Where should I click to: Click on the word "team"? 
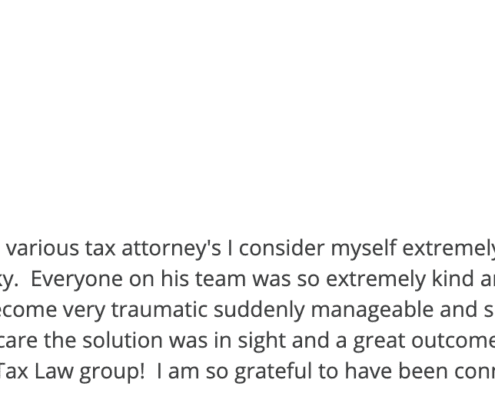click(220, 279)
